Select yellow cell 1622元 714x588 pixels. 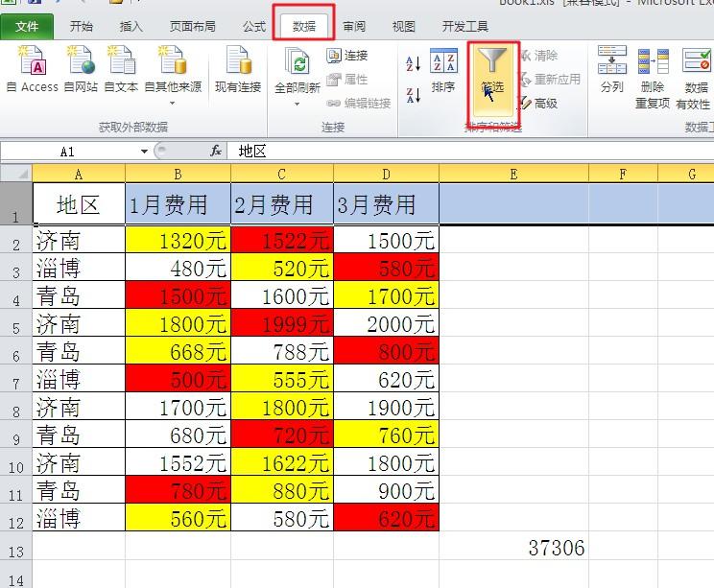click(282, 462)
